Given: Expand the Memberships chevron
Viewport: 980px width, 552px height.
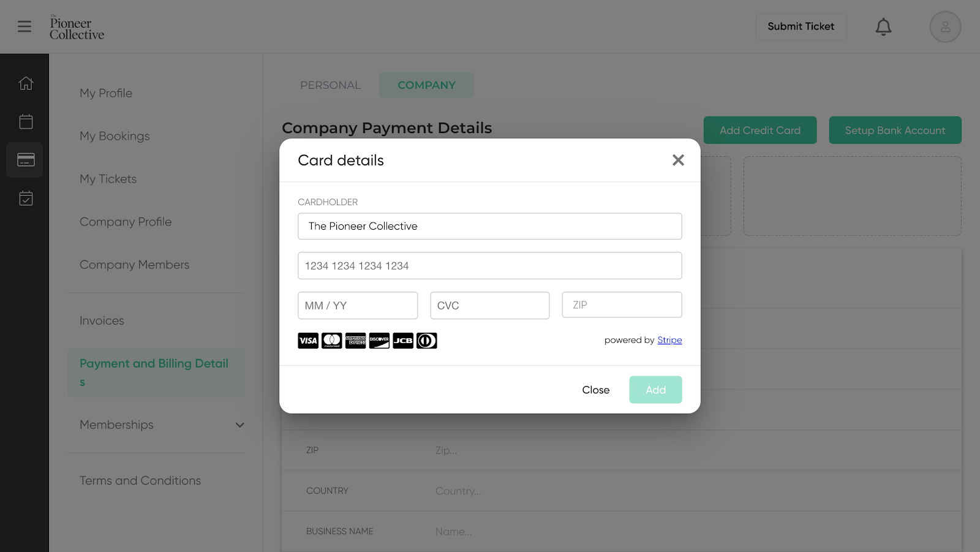Looking at the screenshot, I should [240, 425].
